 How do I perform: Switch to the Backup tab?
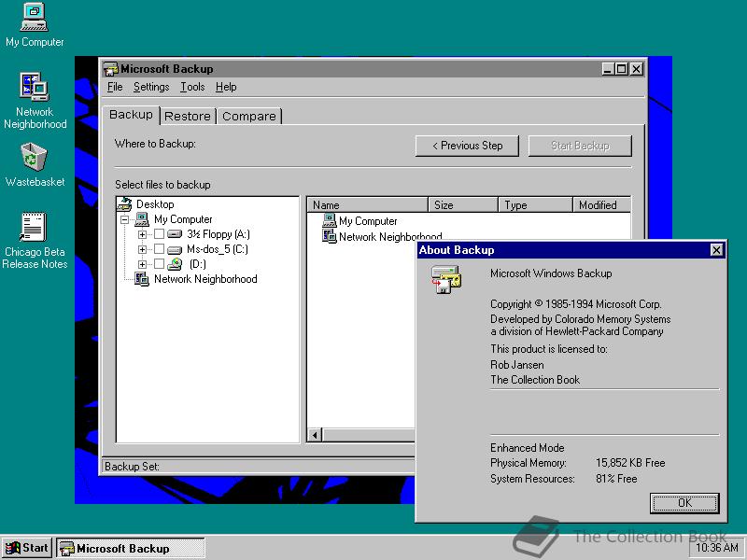131,115
